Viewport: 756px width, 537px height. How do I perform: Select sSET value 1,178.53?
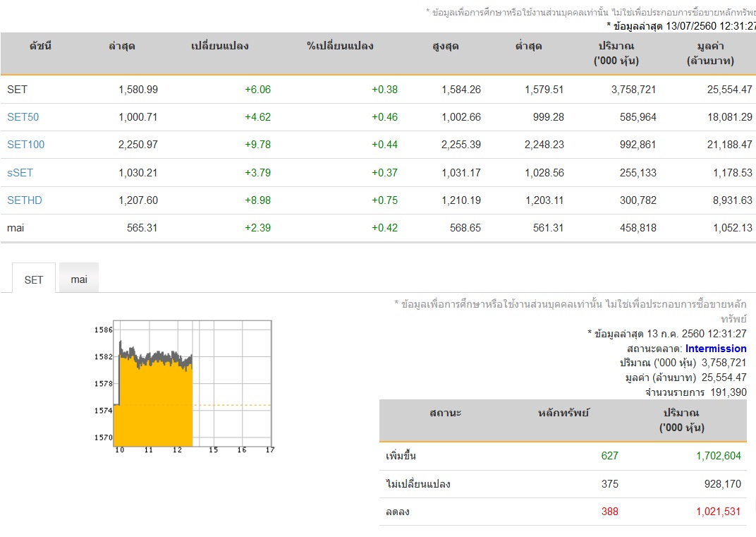click(x=732, y=172)
